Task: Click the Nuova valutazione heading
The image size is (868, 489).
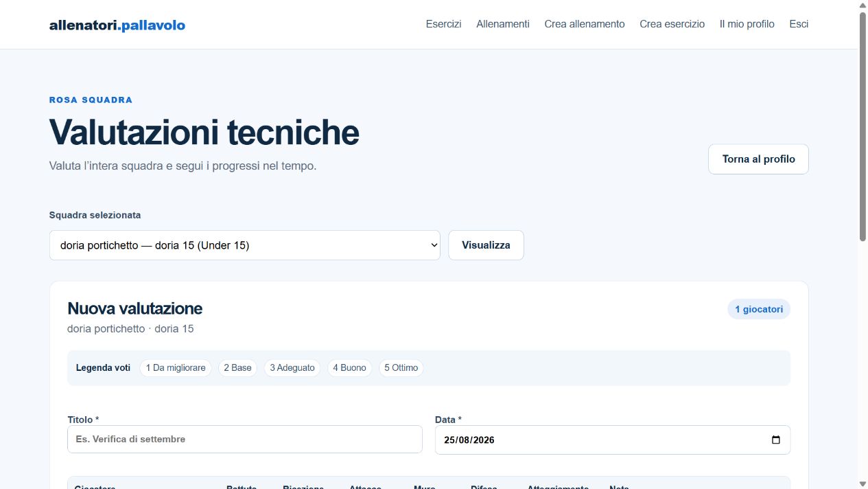Action: click(x=134, y=308)
